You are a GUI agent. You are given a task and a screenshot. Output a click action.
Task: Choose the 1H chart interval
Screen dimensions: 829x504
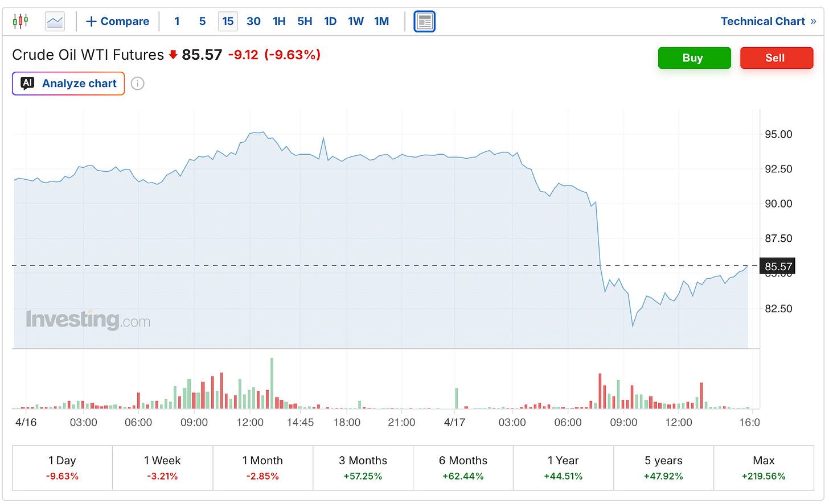[x=279, y=22]
